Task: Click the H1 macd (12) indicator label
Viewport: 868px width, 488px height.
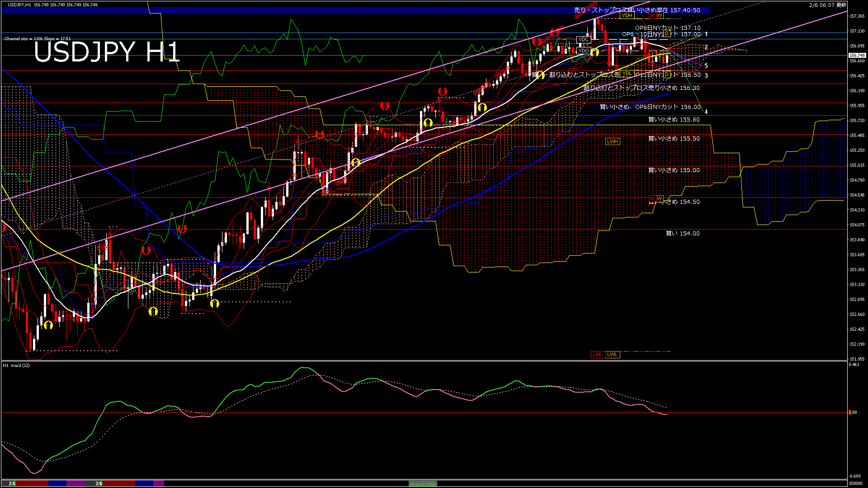Action: pyautogui.click(x=16, y=365)
